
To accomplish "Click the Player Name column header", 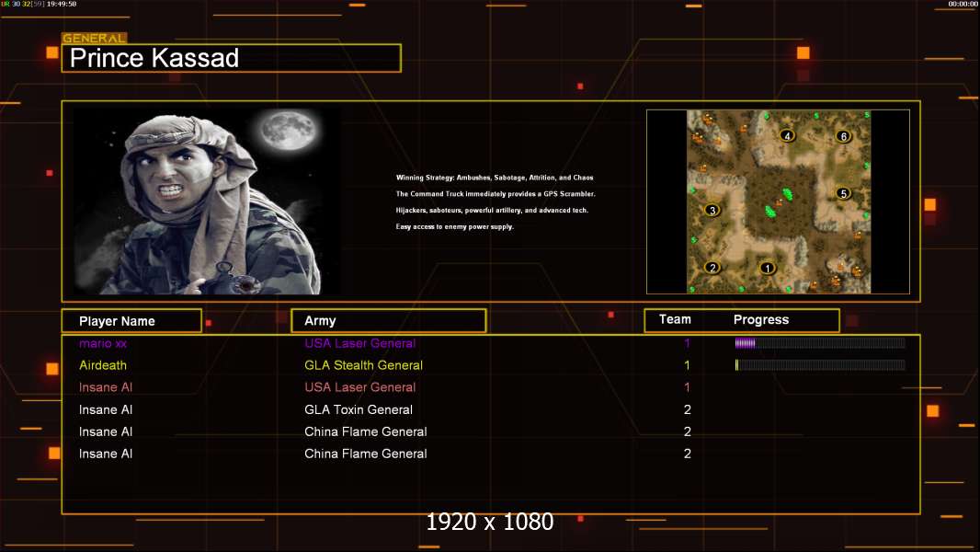I will coord(131,321).
